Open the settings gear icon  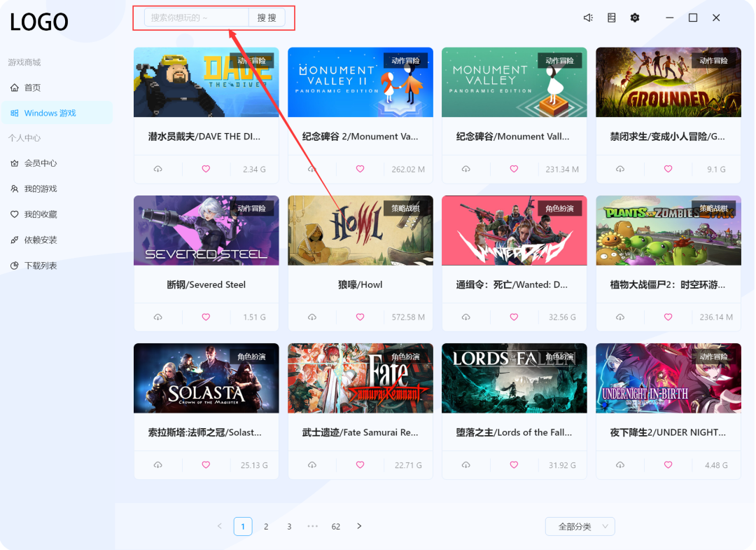tap(635, 17)
